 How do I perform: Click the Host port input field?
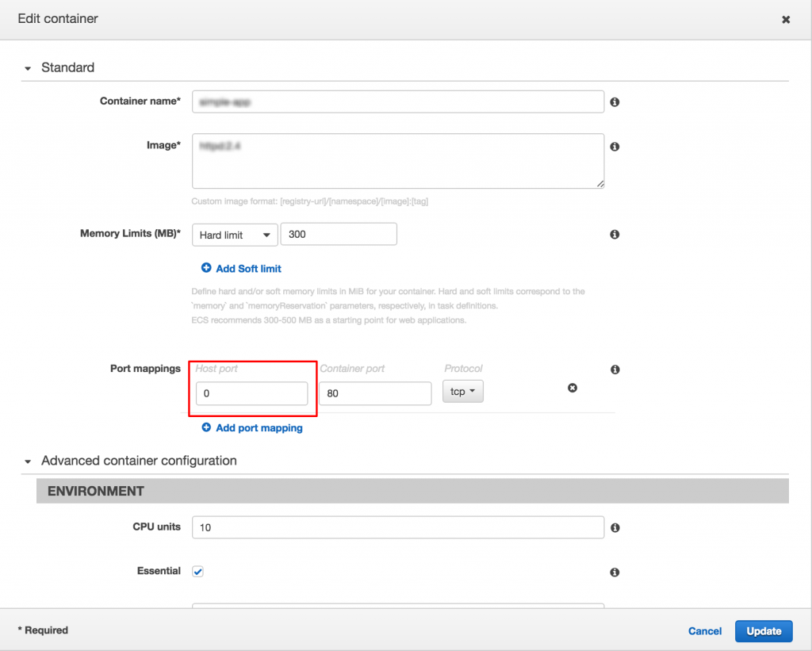252,393
